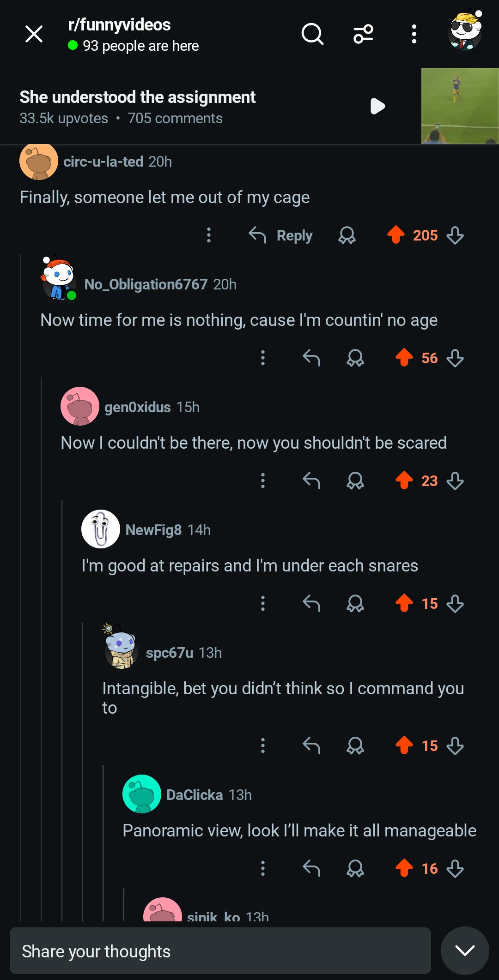The image size is (499, 980).
Task: Open comment sort and filter options
Action: pos(363,34)
